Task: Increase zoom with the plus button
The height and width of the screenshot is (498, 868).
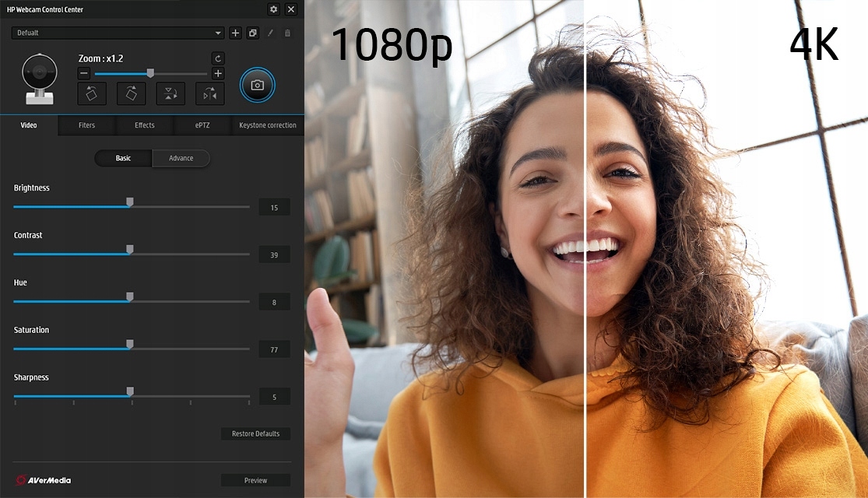Action: tap(218, 74)
